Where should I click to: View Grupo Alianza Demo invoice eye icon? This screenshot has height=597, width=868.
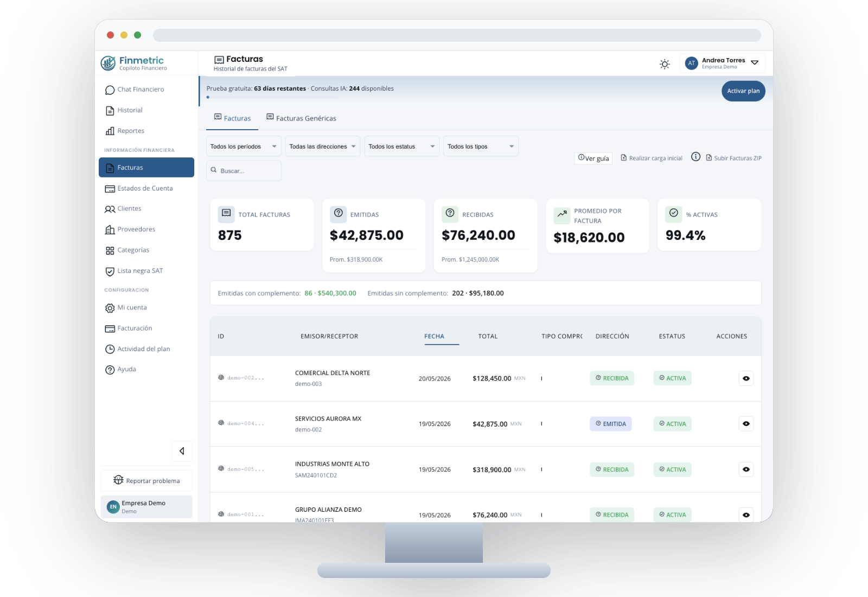point(746,515)
